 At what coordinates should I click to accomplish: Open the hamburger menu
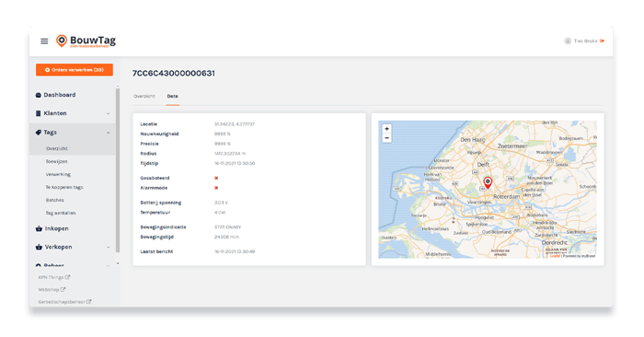(44, 41)
